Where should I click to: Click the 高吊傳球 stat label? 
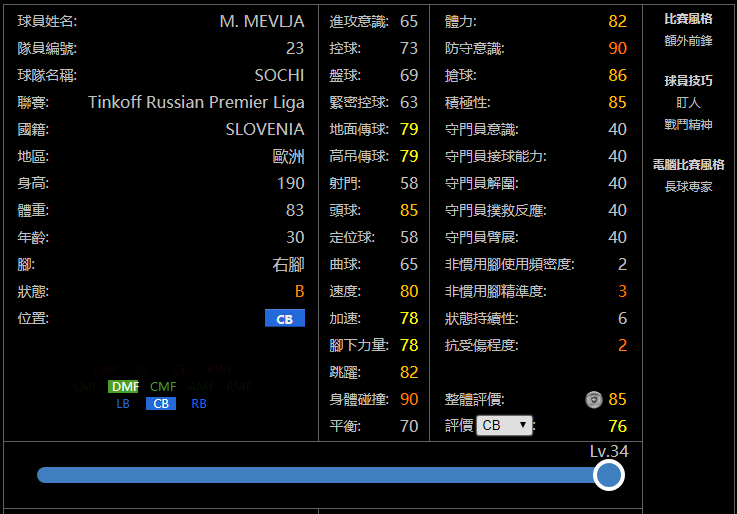359,156
